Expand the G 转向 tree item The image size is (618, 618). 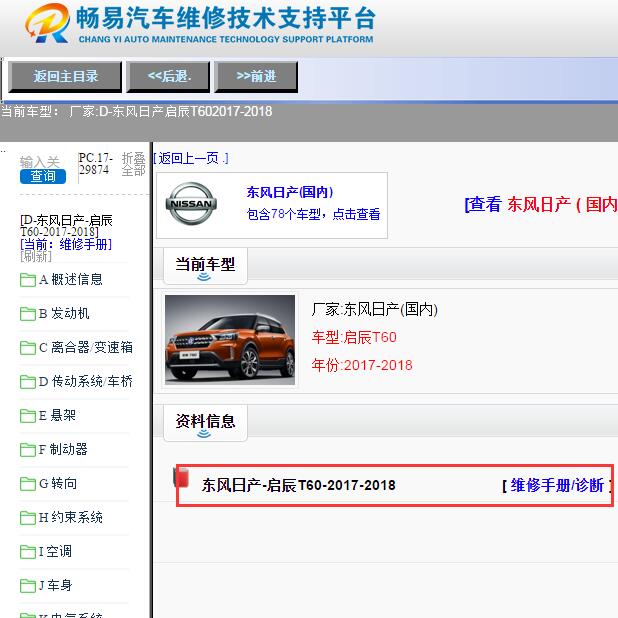58,483
